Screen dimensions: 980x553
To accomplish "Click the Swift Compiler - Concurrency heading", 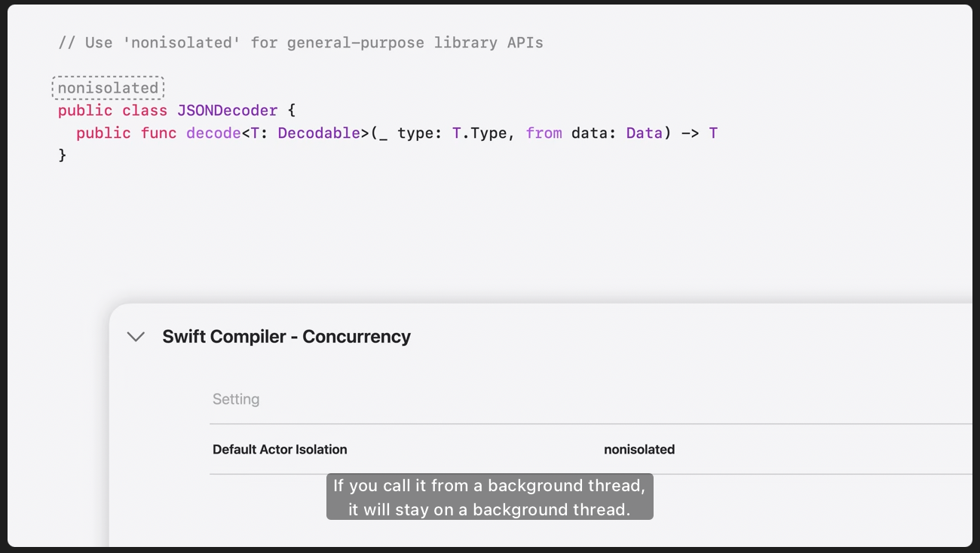I will click(x=286, y=337).
